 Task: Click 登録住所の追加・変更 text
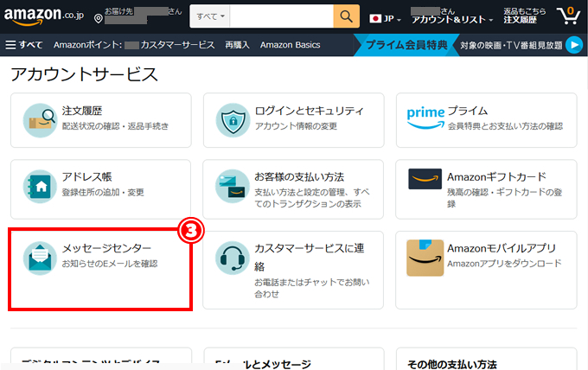click(x=103, y=192)
